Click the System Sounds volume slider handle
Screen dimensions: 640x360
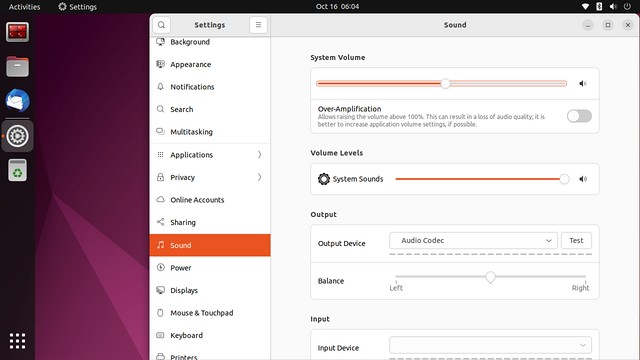(x=564, y=179)
